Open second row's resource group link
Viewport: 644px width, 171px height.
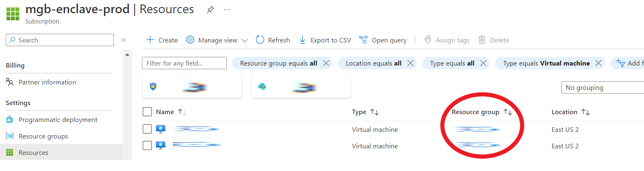[477, 145]
